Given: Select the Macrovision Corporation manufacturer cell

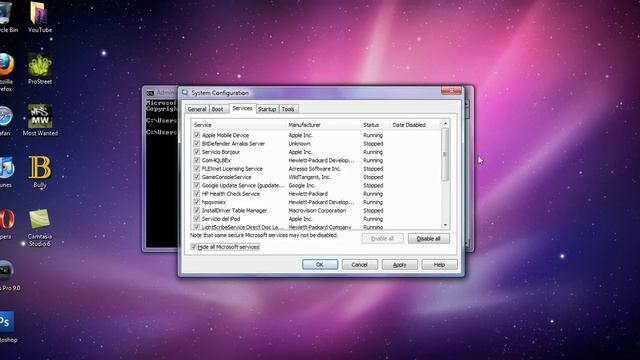Looking at the screenshot, I should (x=317, y=211).
